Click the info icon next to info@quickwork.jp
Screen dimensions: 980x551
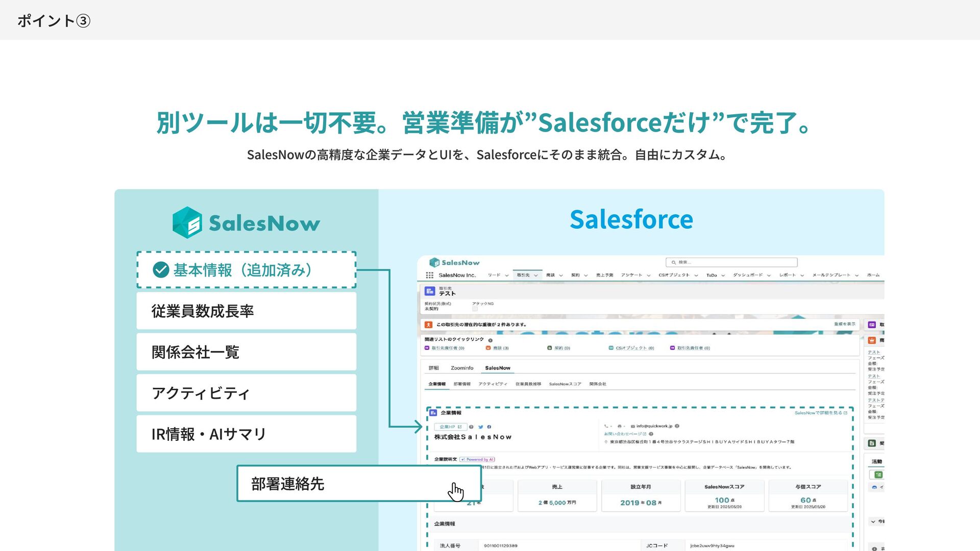pyautogui.click(x=677, y=426)
